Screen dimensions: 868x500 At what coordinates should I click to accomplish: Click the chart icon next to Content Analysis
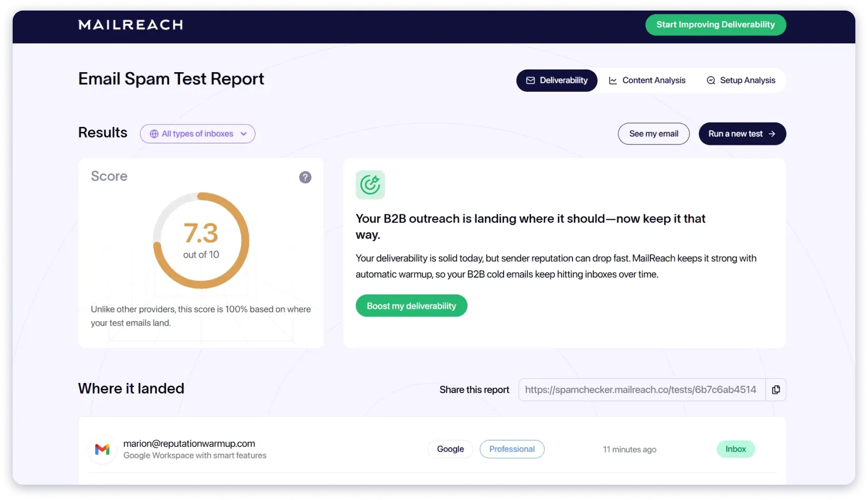click(x=612, y=80)
